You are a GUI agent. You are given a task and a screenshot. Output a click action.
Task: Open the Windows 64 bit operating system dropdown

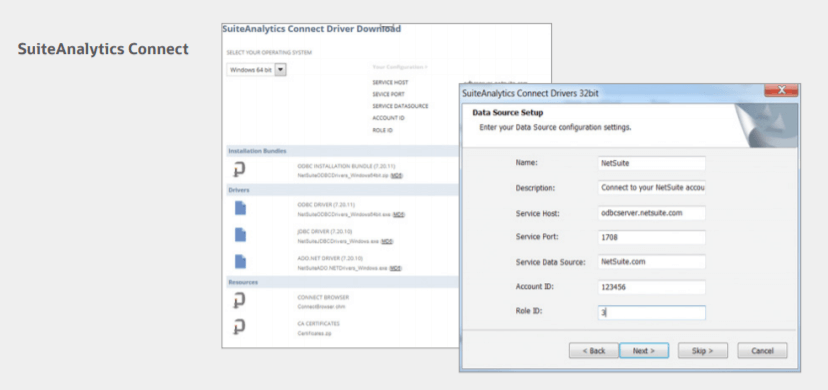tap(256, 70)
